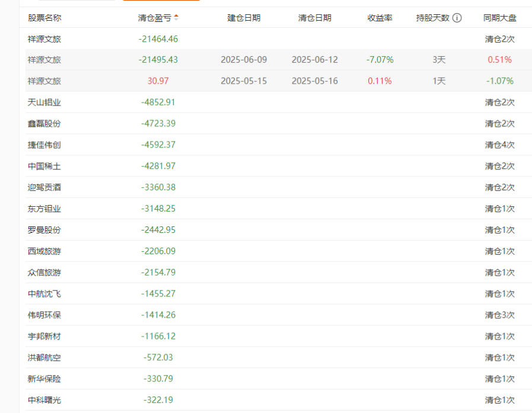This screenshot has height=413, width=532.
Task: Select stock name 洪都航空
Action: 44,357
